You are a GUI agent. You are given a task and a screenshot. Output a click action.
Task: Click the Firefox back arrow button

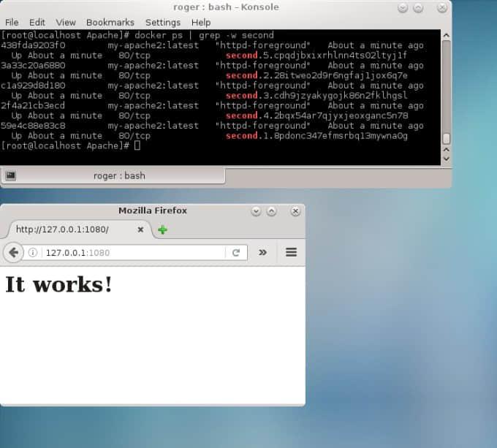click(13, 253)
